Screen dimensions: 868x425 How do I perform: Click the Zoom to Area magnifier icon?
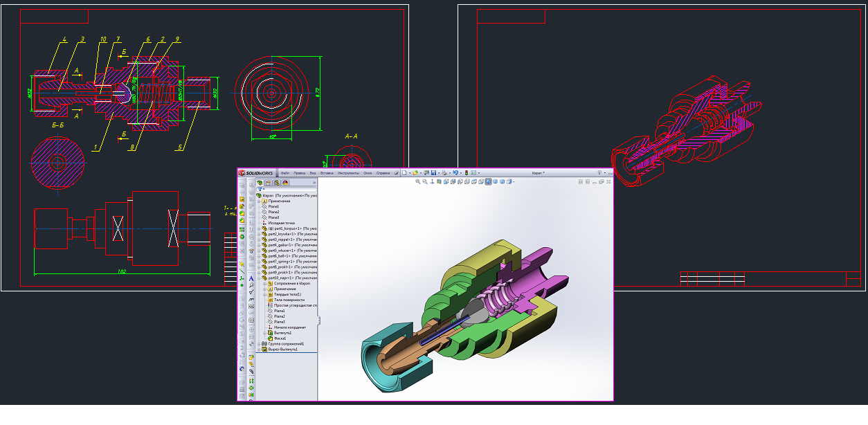tap(425, 181)
